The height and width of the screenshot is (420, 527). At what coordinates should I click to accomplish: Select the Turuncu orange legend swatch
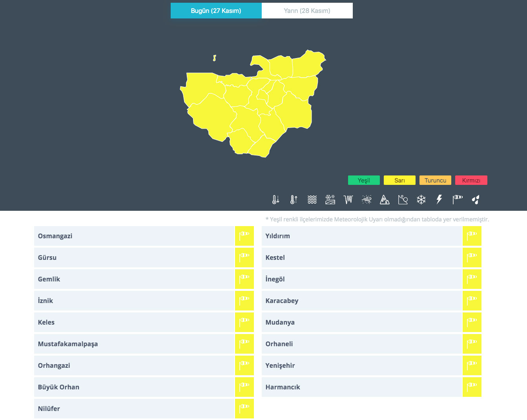435,180
